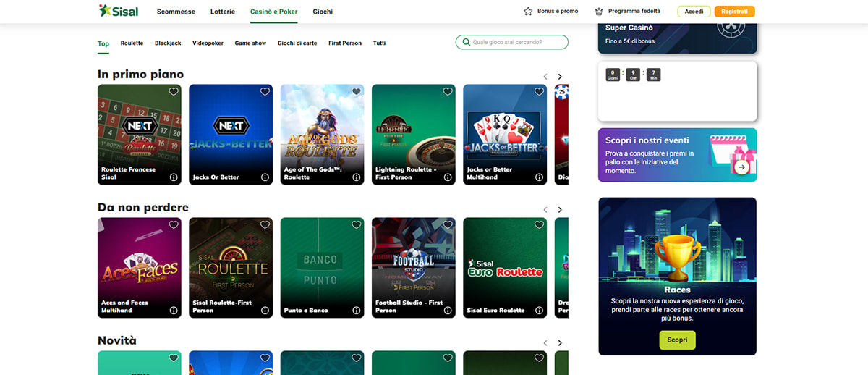Favorite Lightning Roulette First Person heart
This screenshot has height=375, width=868.
[x=448, y=92]
